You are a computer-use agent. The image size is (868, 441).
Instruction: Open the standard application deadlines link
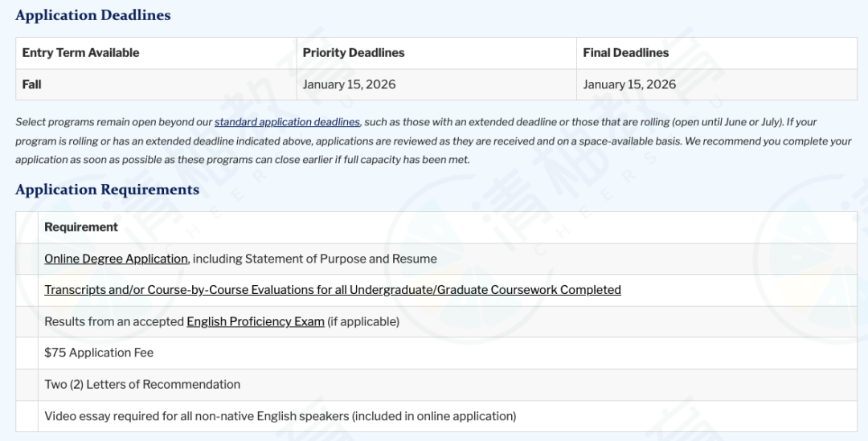point(287,122)
